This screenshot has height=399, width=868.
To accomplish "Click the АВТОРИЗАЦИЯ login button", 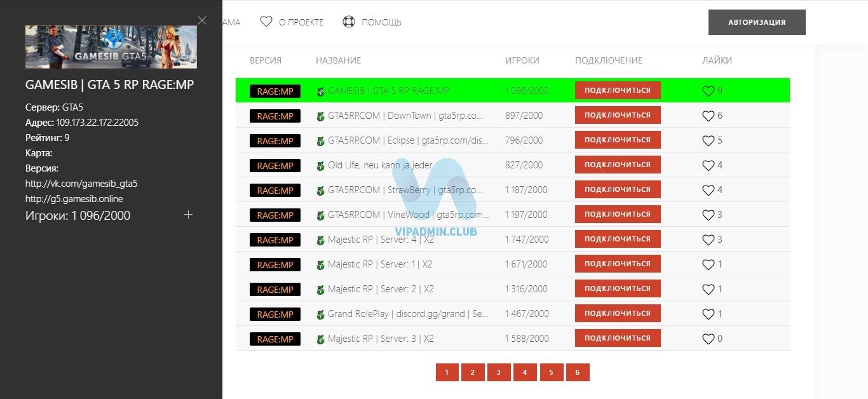I will 757,22.
